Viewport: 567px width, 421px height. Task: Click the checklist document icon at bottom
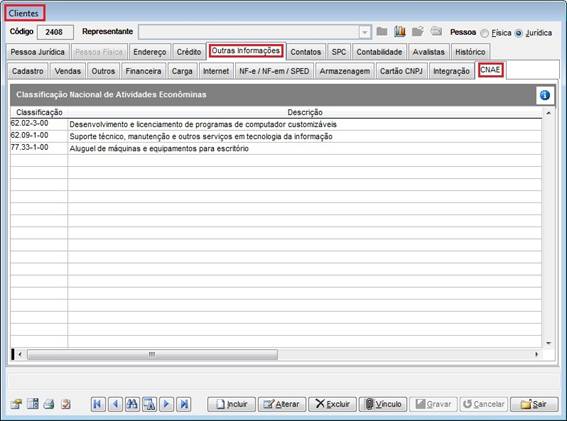66,404
